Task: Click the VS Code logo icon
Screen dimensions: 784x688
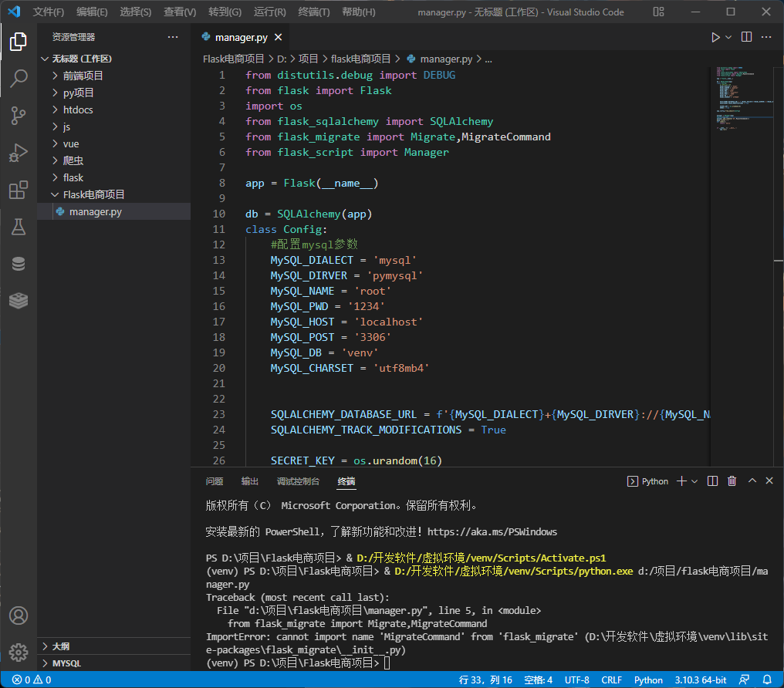Action: [x=15, y=12]
